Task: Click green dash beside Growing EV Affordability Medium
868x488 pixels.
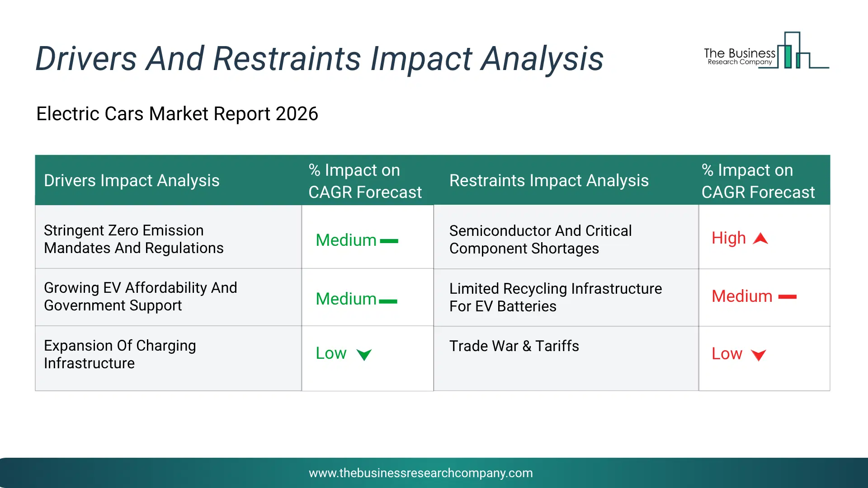Action: click(388, 301)
